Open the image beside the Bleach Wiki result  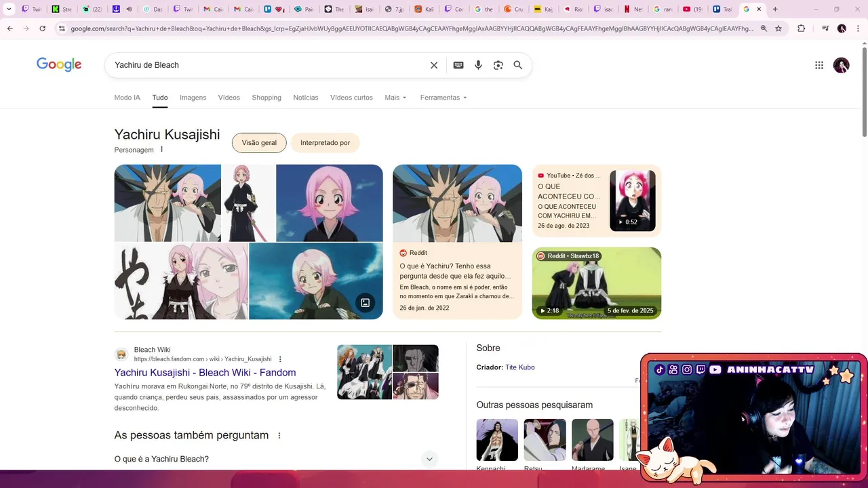388,372
